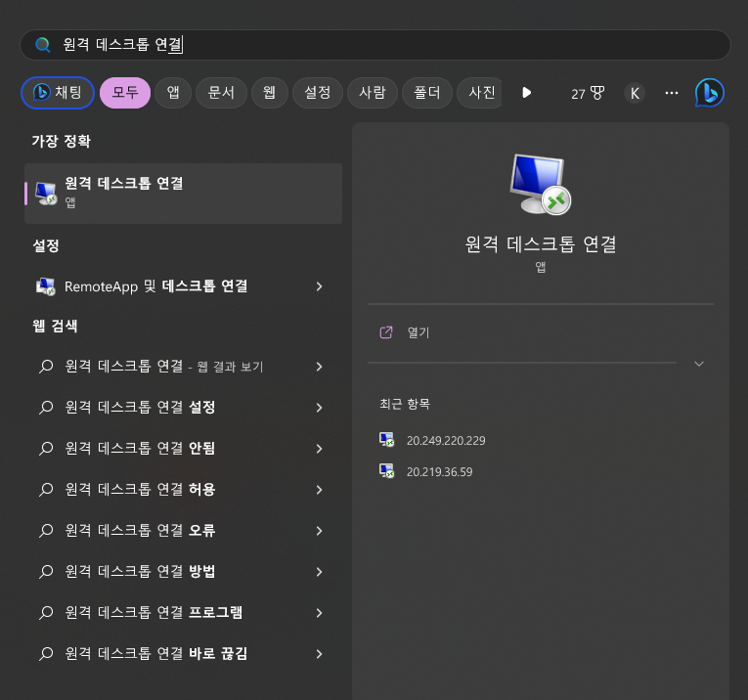Open the 원격 데스크톱 연결 best match result

click(183, 194)
